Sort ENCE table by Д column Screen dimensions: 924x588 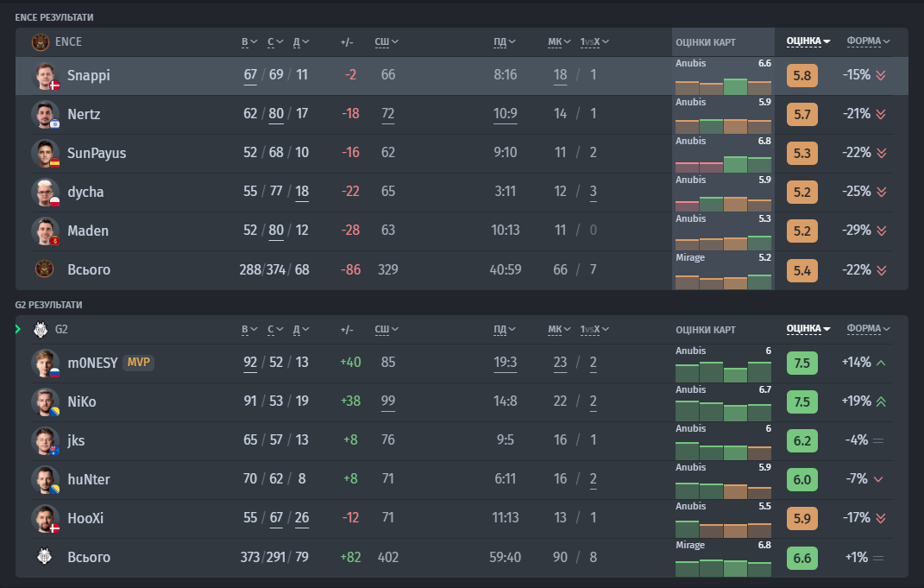301,41
